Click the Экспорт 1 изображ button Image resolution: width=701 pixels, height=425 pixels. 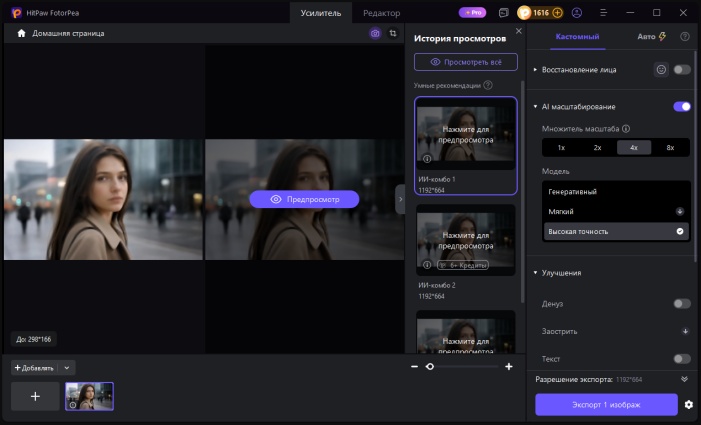click(x=606, y=404)
